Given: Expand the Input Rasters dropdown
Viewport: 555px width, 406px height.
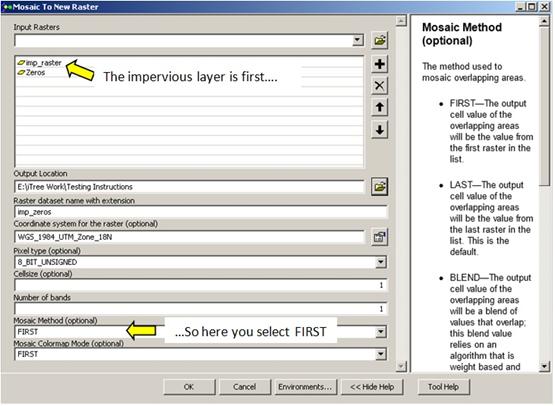Looking at the screenshot, I should 358,40.
